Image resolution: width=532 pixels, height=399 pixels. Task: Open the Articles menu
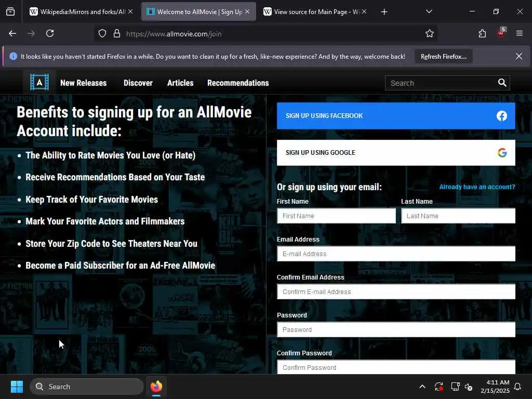180,83
